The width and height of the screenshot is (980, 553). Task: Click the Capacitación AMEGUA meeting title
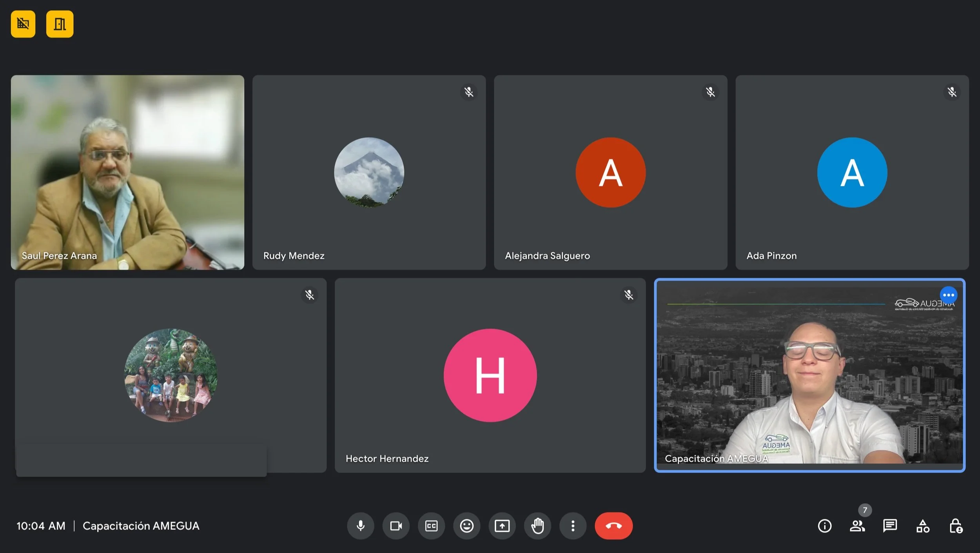[141, 526]
